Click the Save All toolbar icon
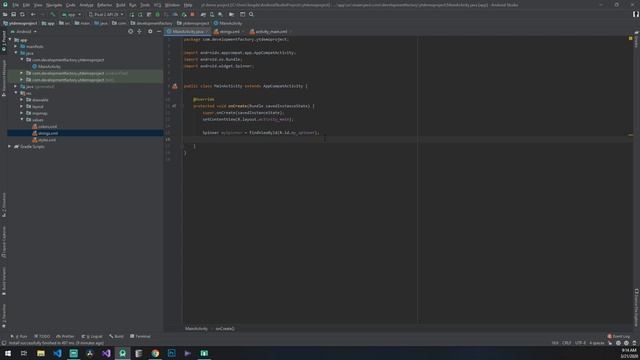Viewport: 640px width, 360px height. coord(13,14)
